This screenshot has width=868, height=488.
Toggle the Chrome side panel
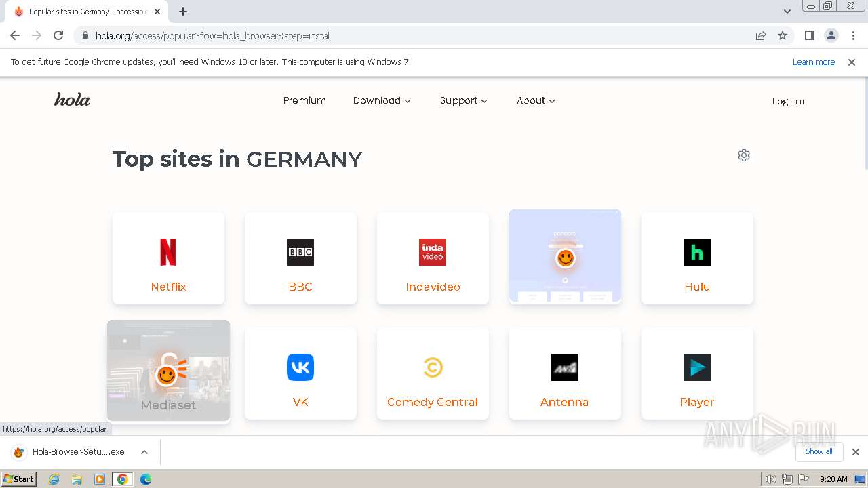tap(810, 35)
